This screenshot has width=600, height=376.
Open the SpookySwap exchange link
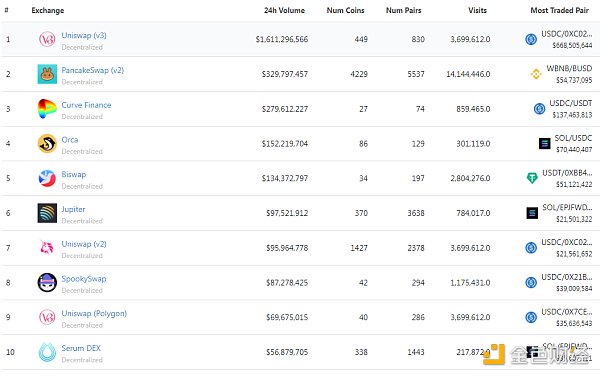click(84, 278)
